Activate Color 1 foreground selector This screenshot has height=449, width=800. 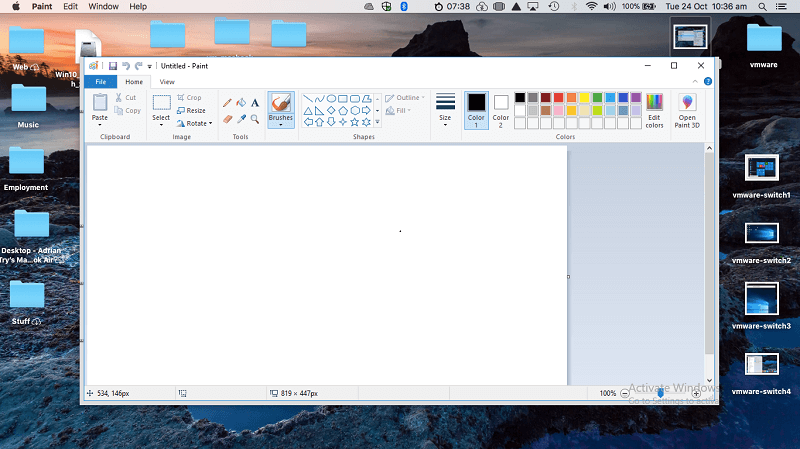(x=477, y=110)
